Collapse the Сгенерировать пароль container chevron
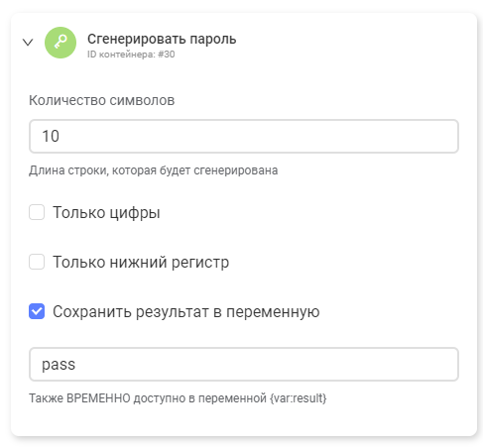The image size is (483, 448). (28, 43)
